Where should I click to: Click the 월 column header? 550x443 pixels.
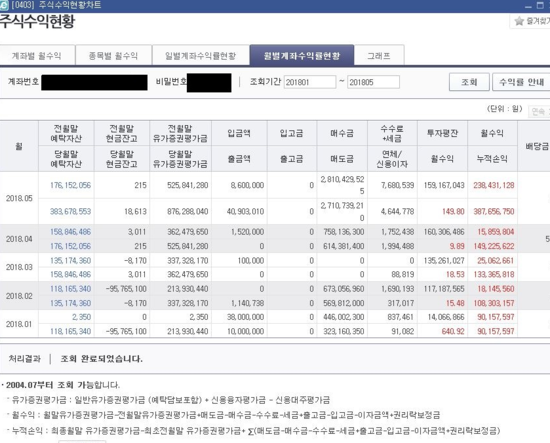[19, 146]
